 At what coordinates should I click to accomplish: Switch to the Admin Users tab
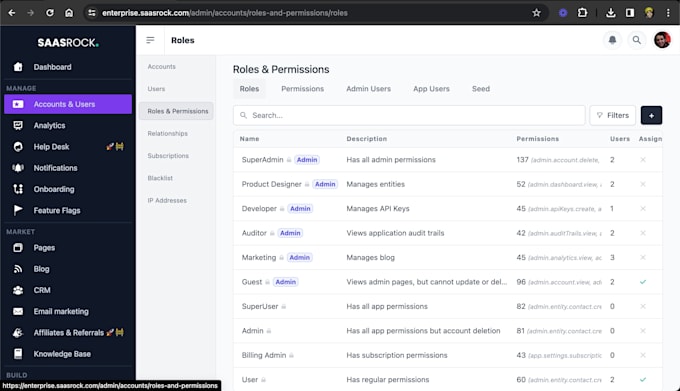368,88
